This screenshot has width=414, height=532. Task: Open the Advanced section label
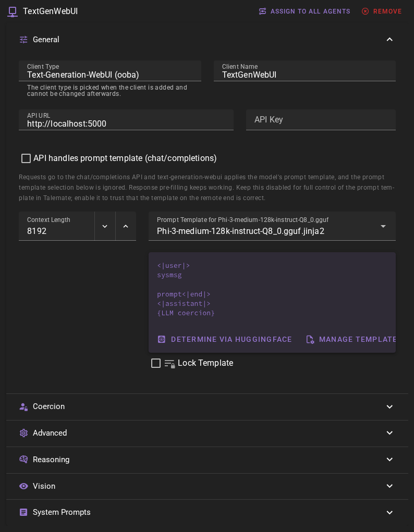[50, 433]
